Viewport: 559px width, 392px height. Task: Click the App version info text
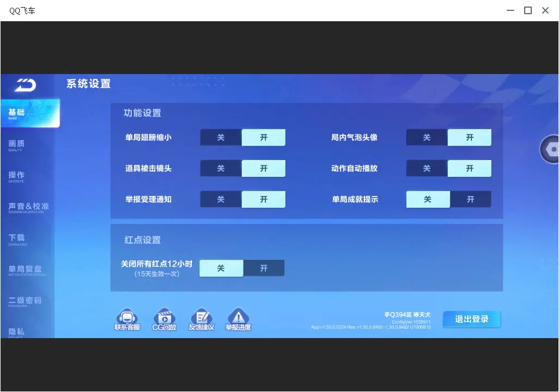tap(371, 327)
